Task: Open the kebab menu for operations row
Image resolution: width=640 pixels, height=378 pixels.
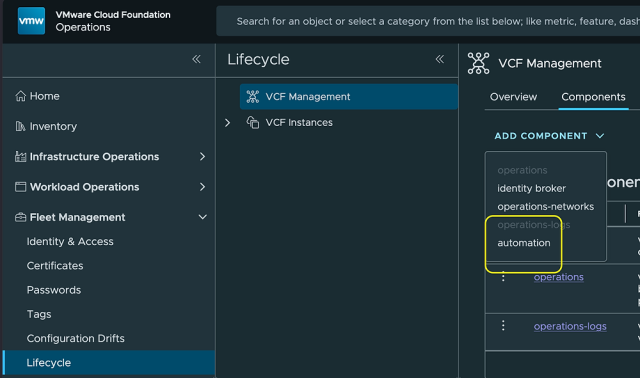Action: [503, 277]
